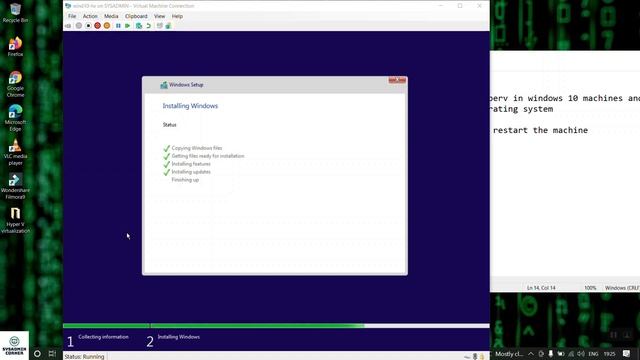Screen dimensions: 640x360
Task: Open the network tray icon
Action: (571, 353)
